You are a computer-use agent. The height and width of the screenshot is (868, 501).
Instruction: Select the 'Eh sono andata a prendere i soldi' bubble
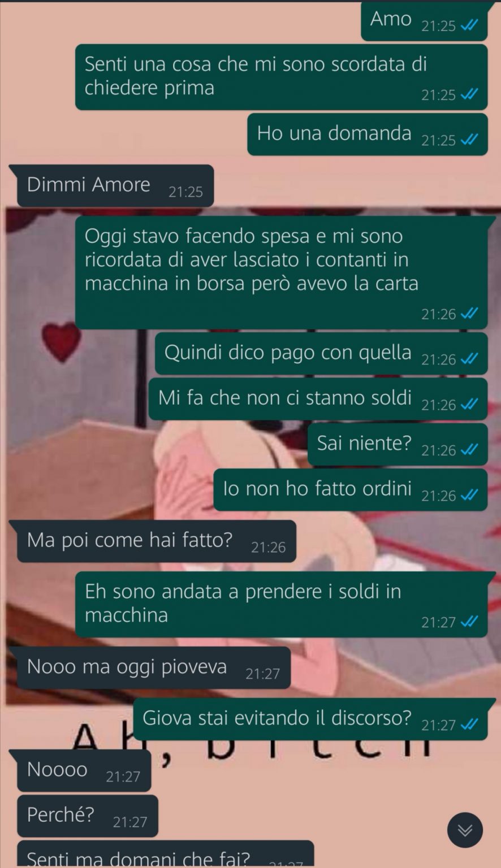(x=282, y=605)
